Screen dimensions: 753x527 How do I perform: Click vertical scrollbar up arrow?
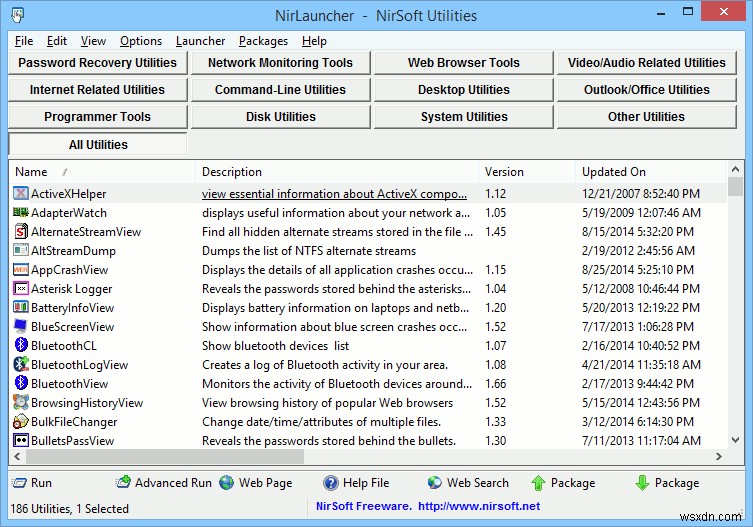(735, 169)
